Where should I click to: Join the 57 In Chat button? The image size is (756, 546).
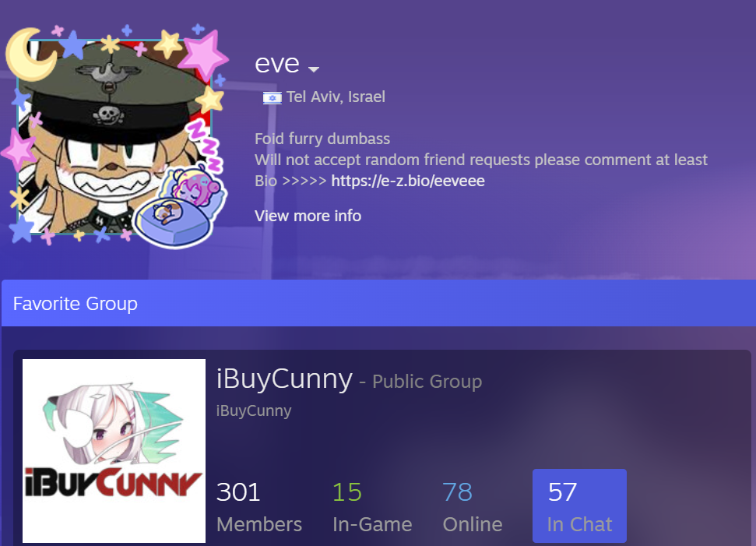(x=579, y=505)
